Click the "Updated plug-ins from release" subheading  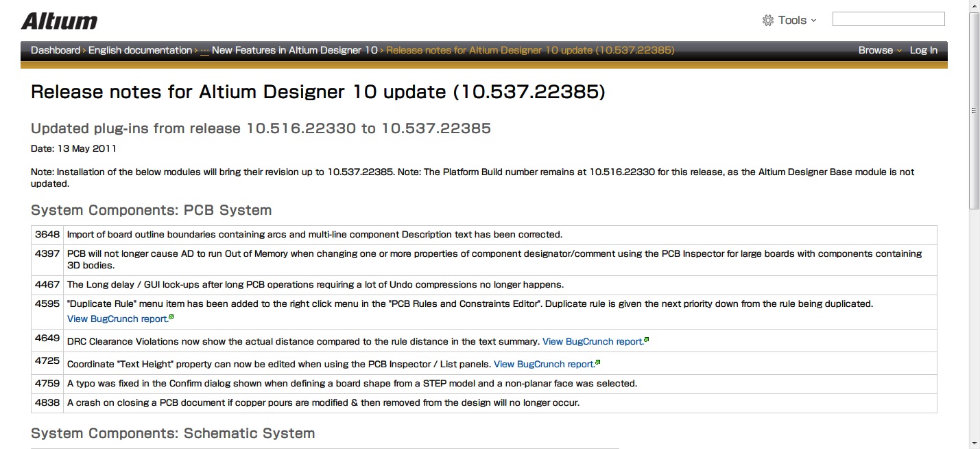pos(261,128)
